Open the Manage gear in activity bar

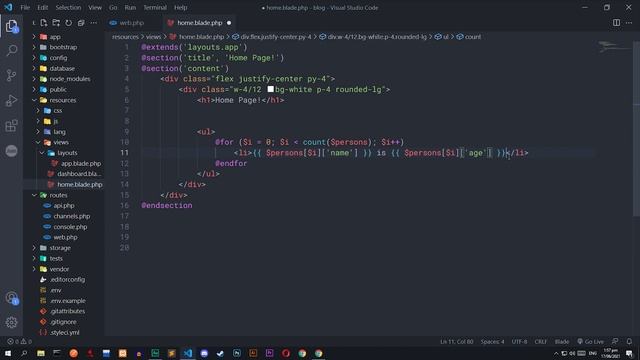pyautogui.click(x=11, y=322)
